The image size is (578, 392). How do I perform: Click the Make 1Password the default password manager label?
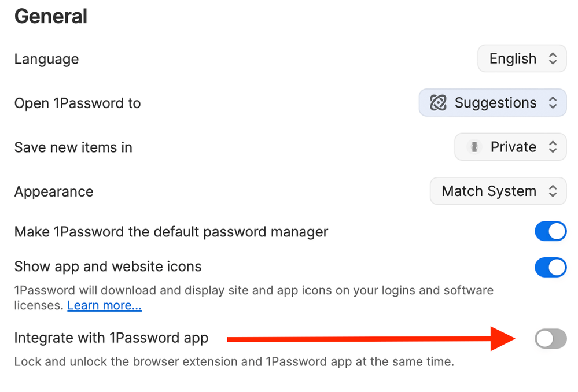(x=171, y=232)
